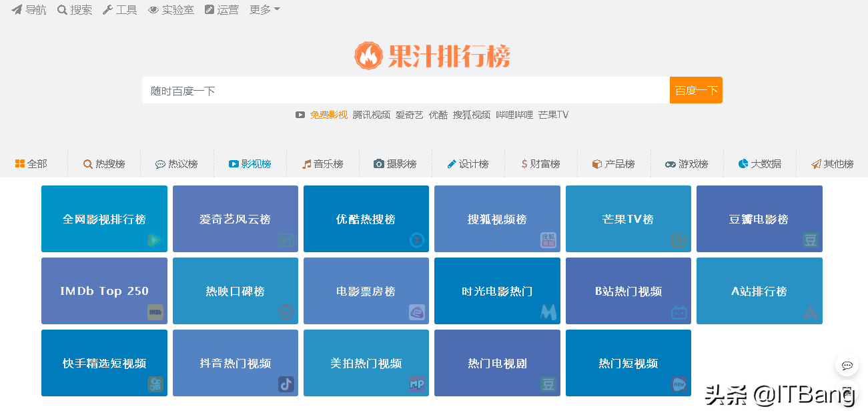Open the 搜狐视频 link
868x419 pixels.
(472, 115)
